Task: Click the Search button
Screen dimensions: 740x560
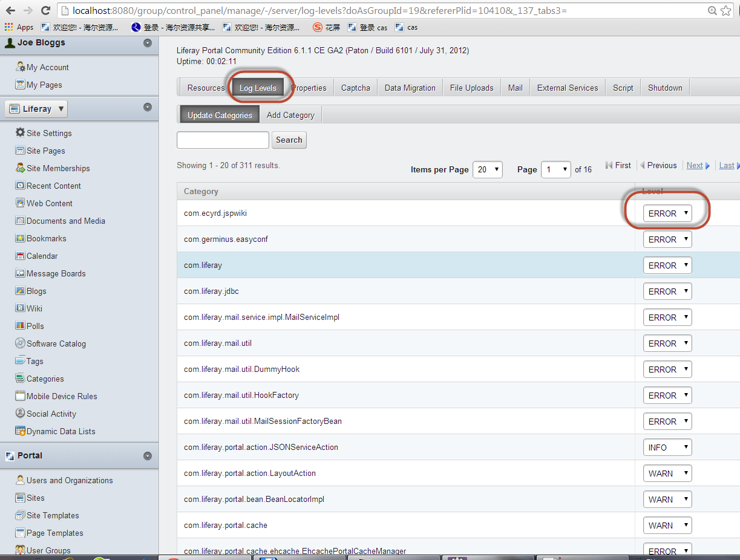Action: (x=289, y=140)
